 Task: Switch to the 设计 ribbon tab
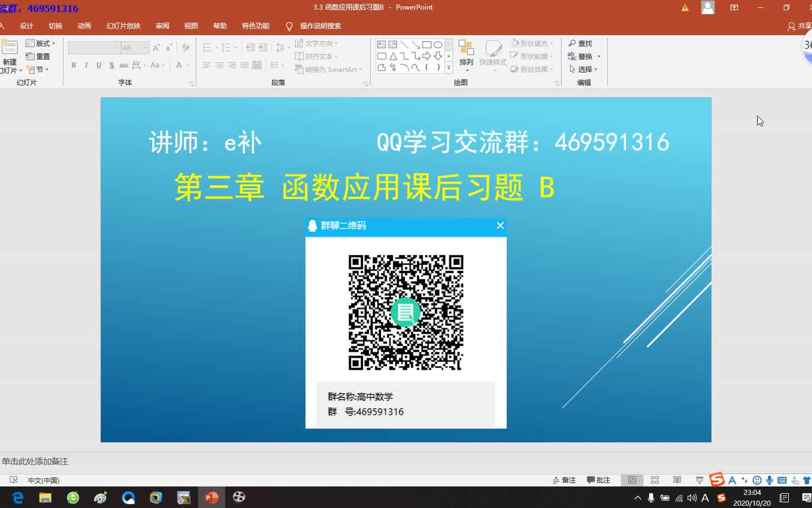click(27, 25)
